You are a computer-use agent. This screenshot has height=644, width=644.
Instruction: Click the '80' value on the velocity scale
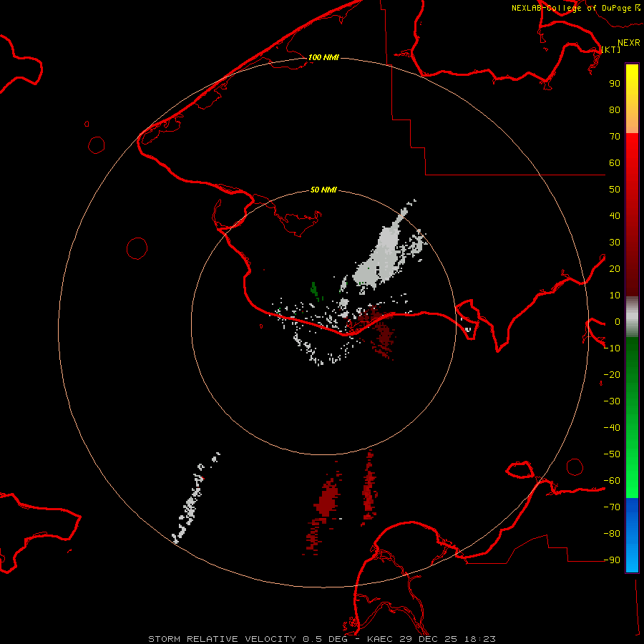[615, 109]
